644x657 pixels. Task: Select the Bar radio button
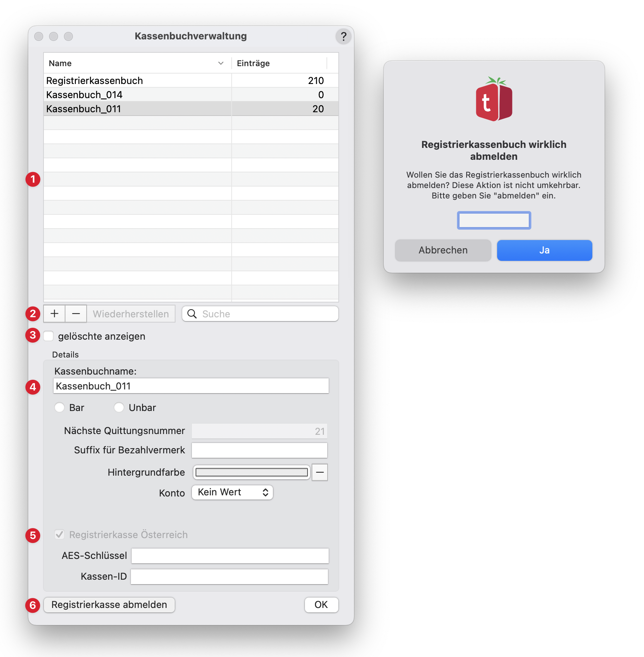click(x=59, y=408)
